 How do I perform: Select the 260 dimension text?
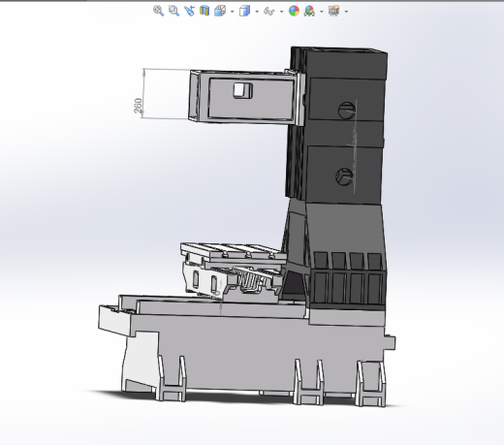pos(139,106)
